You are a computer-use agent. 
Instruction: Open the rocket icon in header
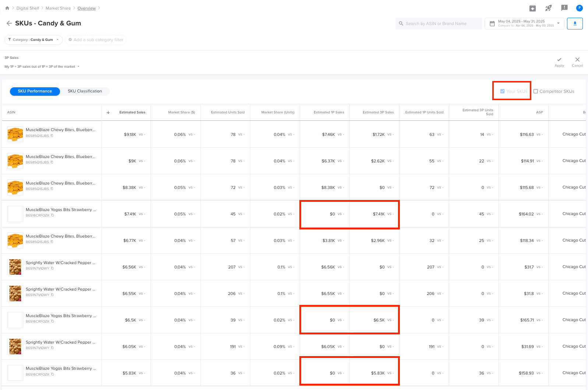548,8
